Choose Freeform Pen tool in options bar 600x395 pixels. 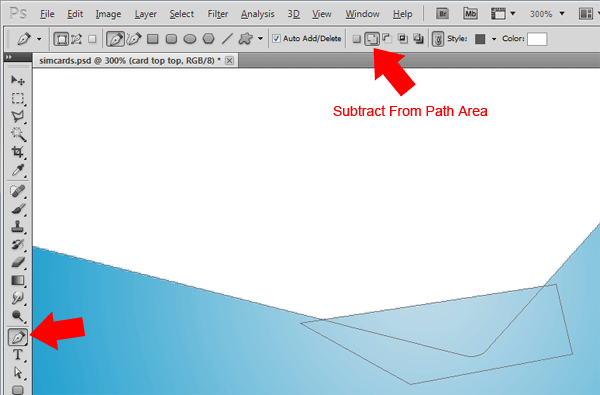(x=134, y=39)
